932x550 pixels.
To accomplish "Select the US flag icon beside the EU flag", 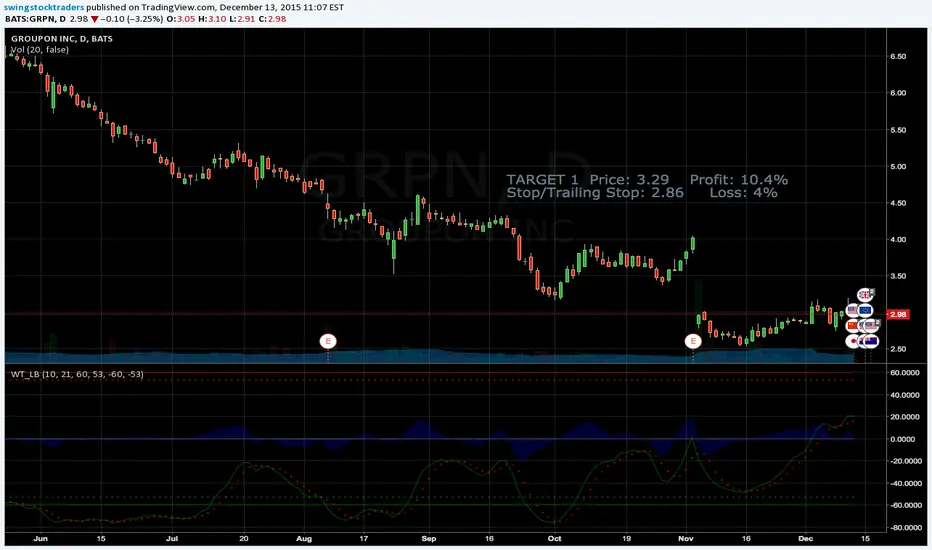I will (852, 310).
